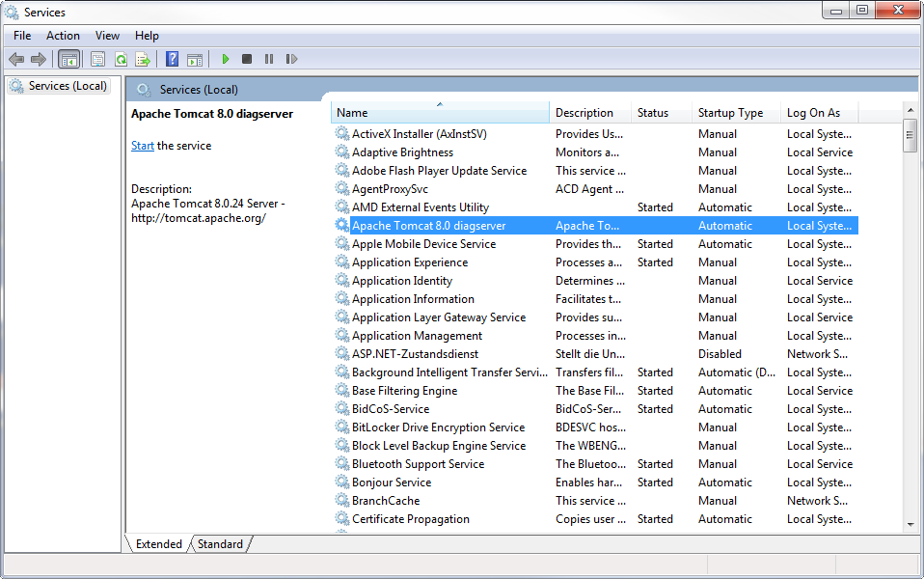Toggle the Show/Hide Action Pane icon

coord(195,59)
